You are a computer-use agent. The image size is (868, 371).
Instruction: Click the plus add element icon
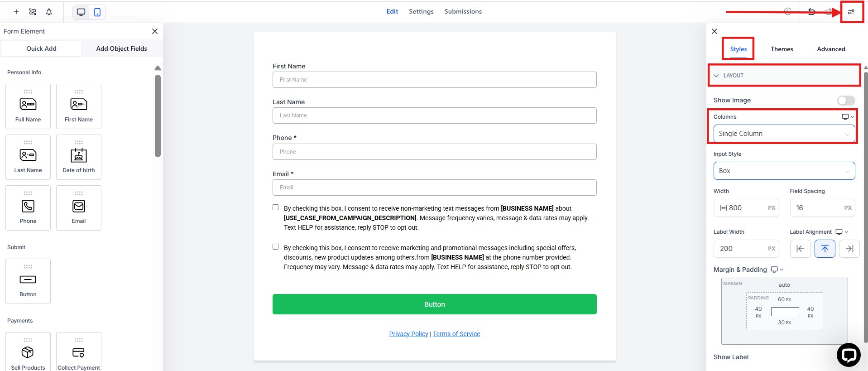(x=16, y=12)
